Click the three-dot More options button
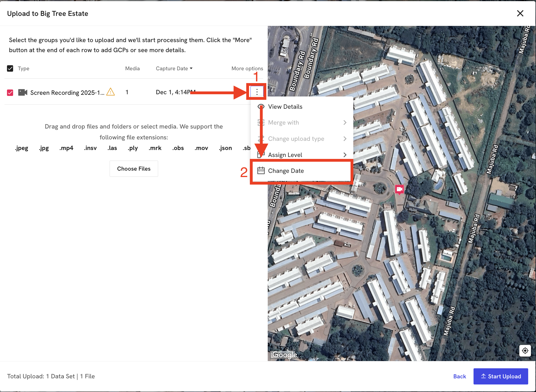The width and height of the screenshot is (536, 392). click(257, 92)
